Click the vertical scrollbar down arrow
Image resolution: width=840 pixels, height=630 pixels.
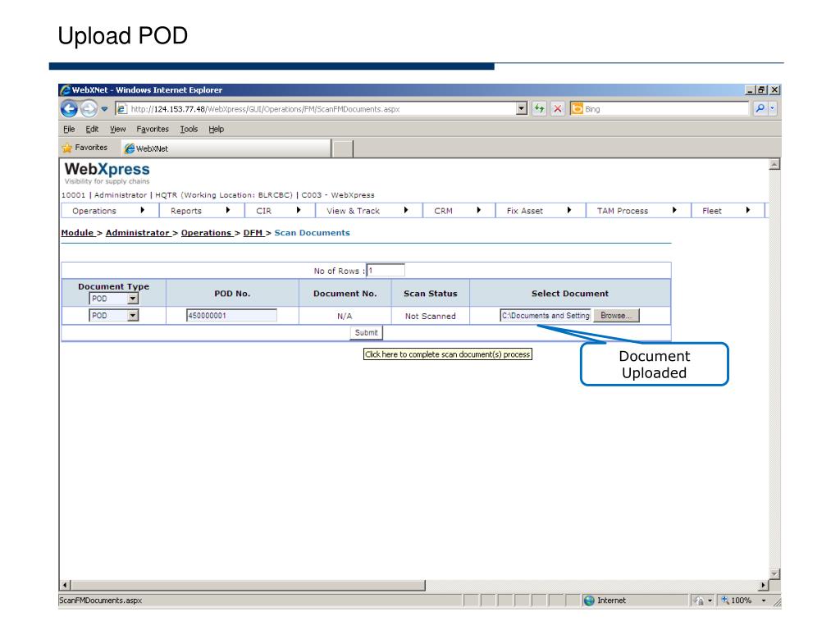click(774, 573)
